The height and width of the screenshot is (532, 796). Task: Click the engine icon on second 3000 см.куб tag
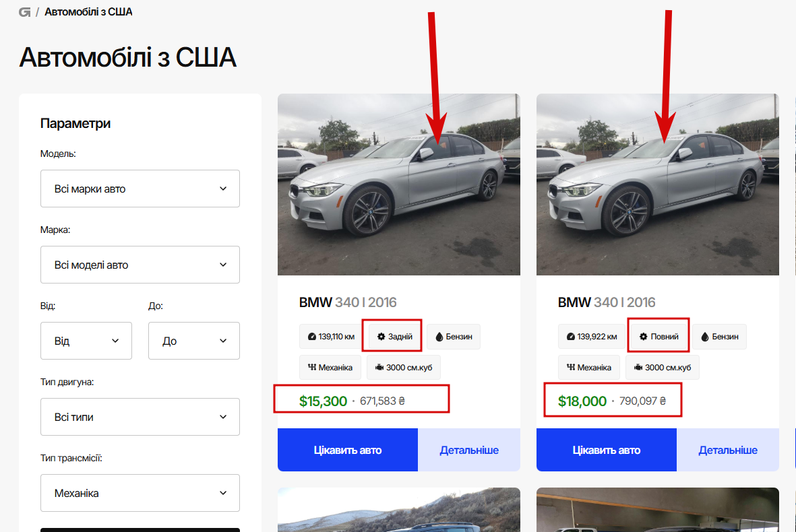point(638,368)
